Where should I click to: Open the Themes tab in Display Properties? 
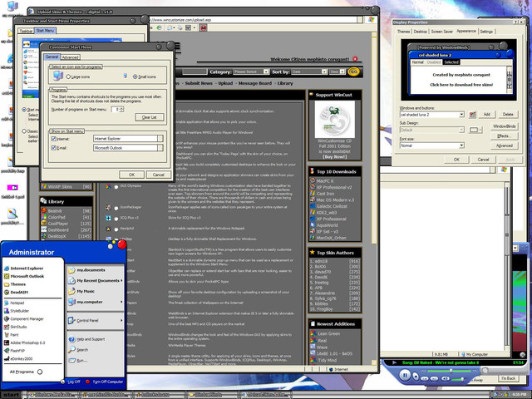pos(403,32)
